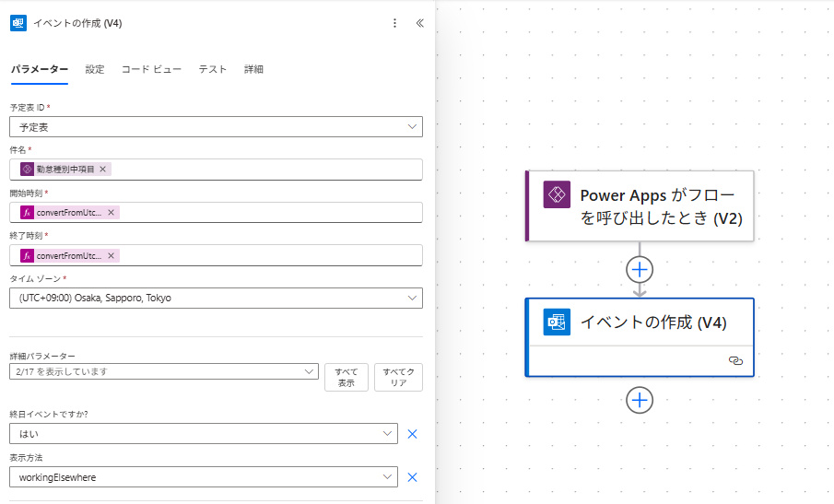Click fx expression icon in 開始時刻
Viewport: 834px width, 504px height.
tap(27, 212)
